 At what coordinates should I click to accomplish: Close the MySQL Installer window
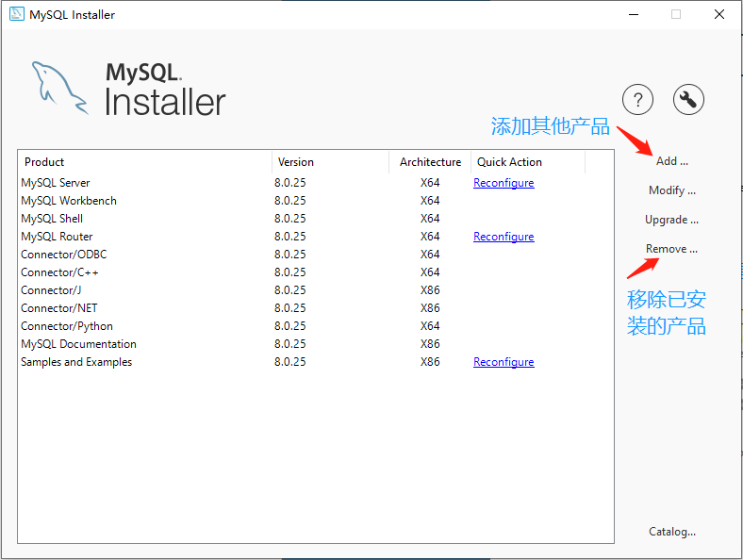pos(719,15)
